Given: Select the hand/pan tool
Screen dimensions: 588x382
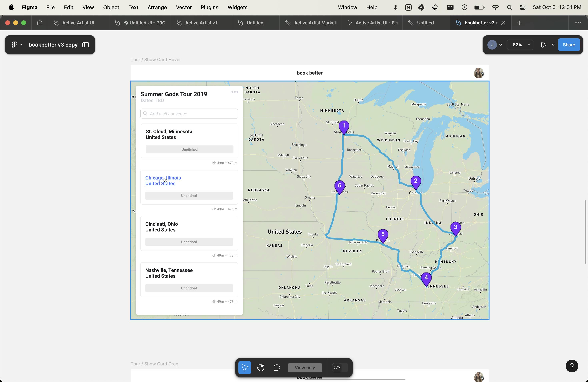Looking at the screenshot, I should pos(261,367).
